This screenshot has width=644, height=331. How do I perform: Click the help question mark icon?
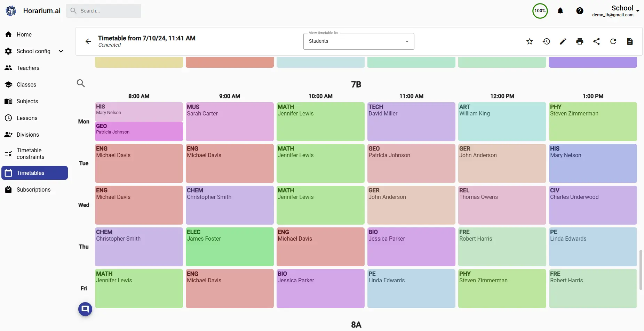pyautogui.click(x=580, y=11)
